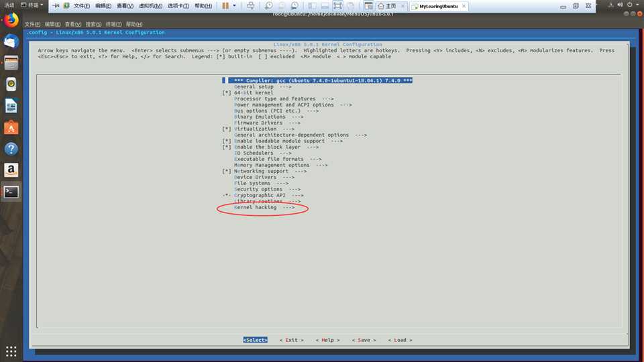The width and height of the screenshot is (644, 362).
Task: Open the network indicator in top bar
Action: [610, 5]
